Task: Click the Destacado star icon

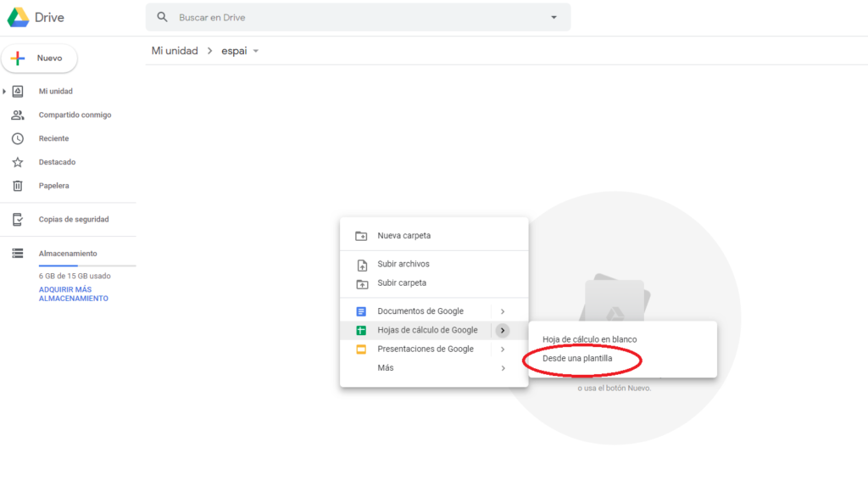Action: click(x=18, y=162)
